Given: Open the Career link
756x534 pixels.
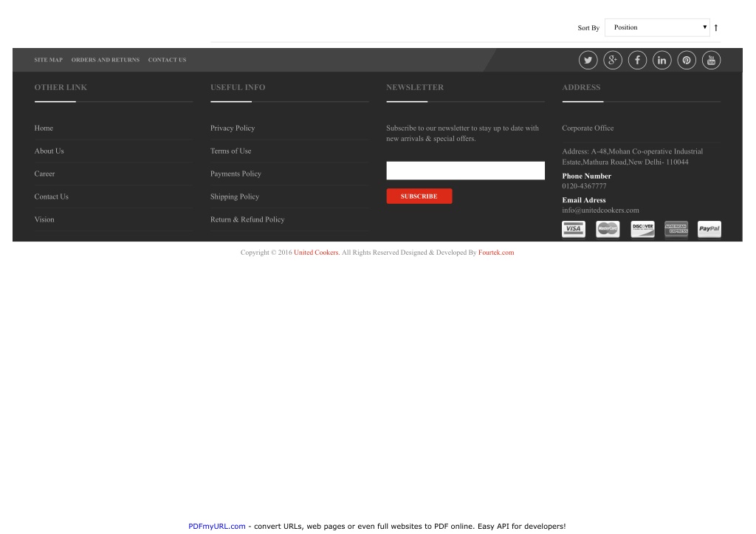Looking at the screenshot, I should [44, 174].
